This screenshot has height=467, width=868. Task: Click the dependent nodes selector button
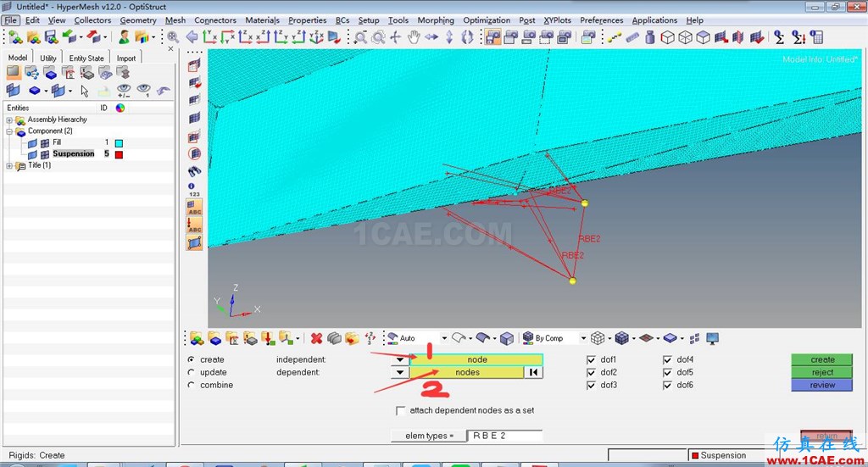pyautogui.click(x=467, y=372)
